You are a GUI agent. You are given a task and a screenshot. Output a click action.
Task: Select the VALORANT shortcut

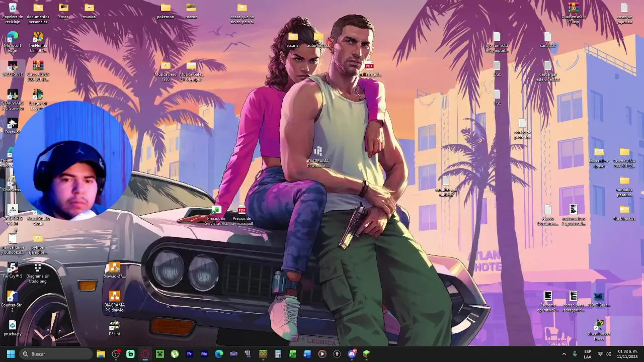click(x=13, y=69)
